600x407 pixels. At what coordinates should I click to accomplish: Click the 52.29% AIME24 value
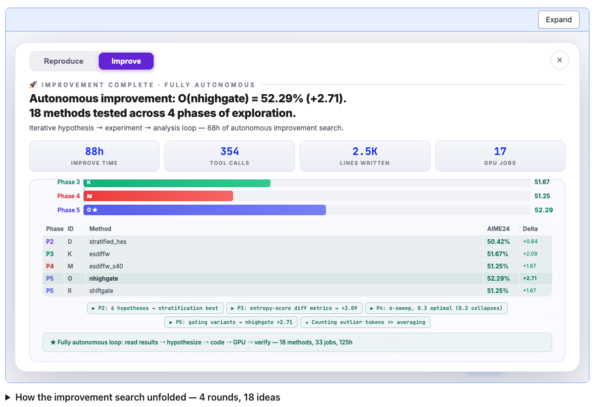coord(498,278)
